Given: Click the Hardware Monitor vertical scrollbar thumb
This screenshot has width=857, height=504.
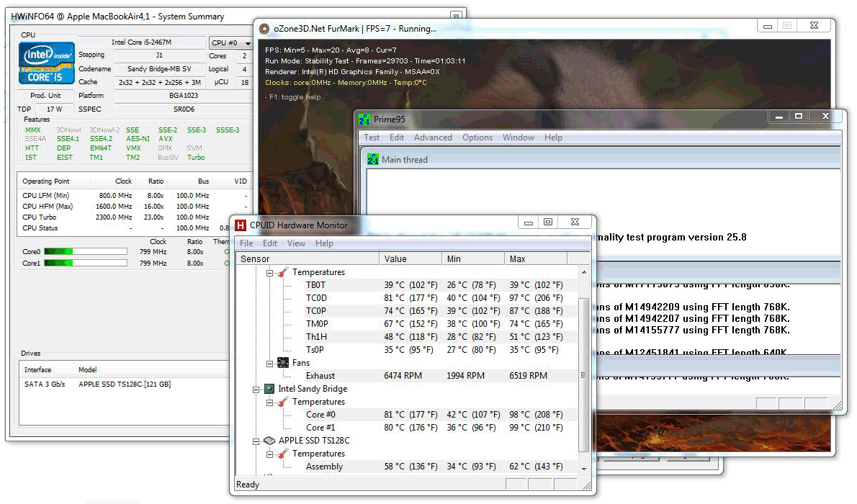Looking at the screenshot, I should [584, 375].
